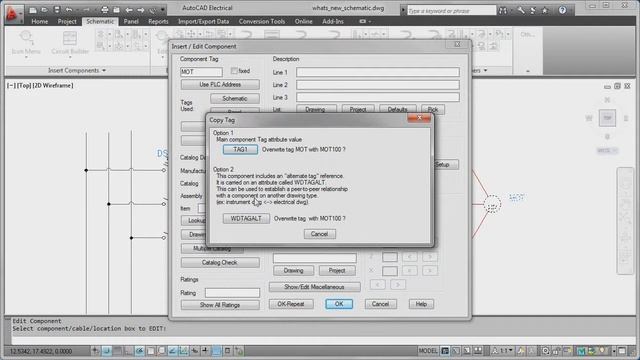Click Cancel in the Copy Tag dialog

pos(320,234)
